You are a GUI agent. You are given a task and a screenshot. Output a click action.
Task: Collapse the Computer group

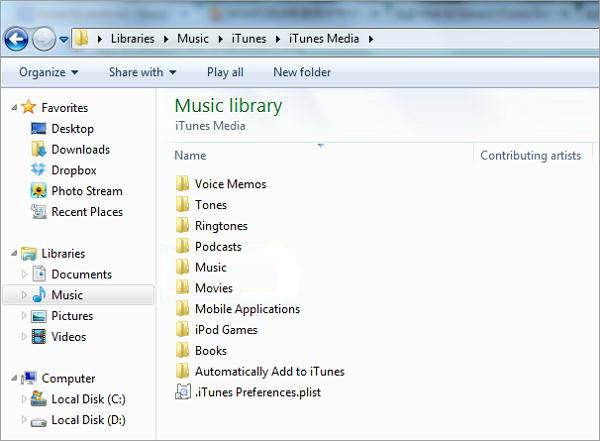[x=14, y=378]
